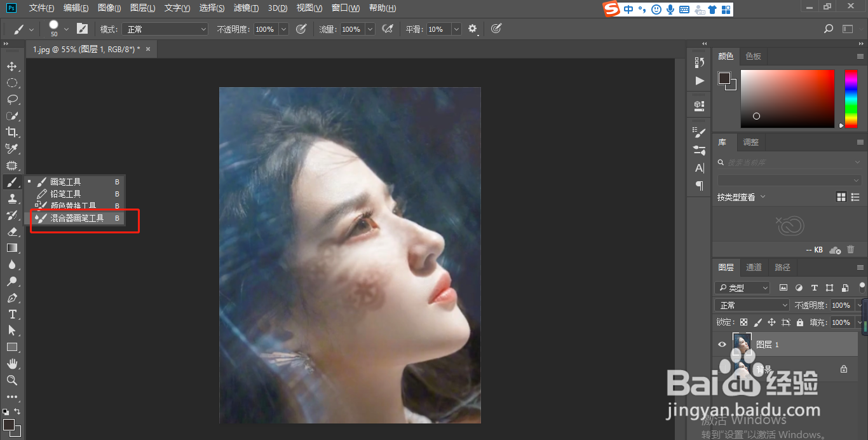Select the Gradient tool
The height and width of the screenshot is (440, 868).
(x=11, y=248)
